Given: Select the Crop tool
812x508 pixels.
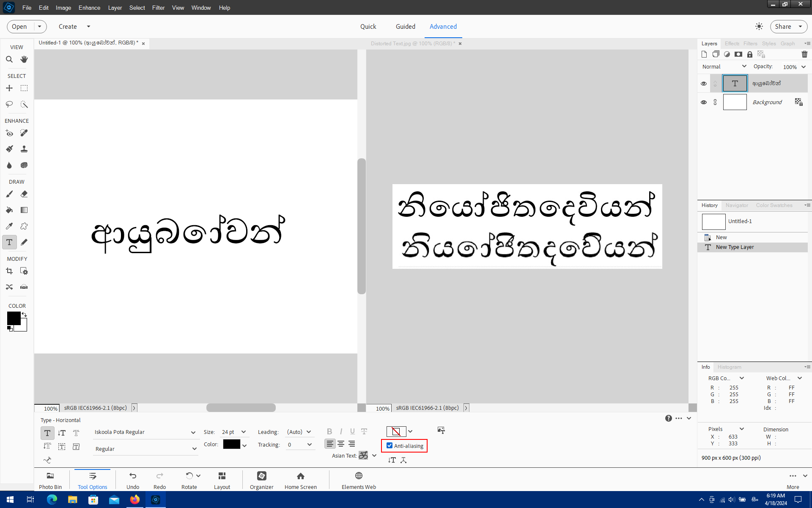Looking at the screenshot, I should click(x=9, y=271).
